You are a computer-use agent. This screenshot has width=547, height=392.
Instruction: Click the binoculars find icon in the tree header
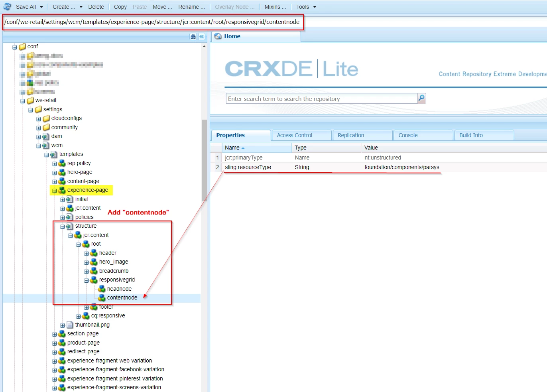pos(193,37)
